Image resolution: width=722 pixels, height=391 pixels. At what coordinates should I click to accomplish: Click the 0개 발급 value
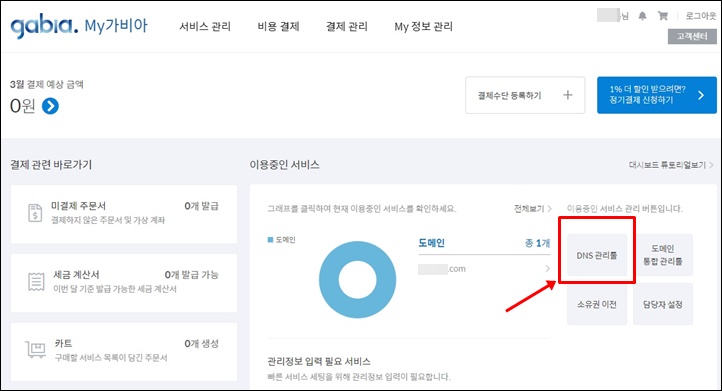tap(202, 206)
